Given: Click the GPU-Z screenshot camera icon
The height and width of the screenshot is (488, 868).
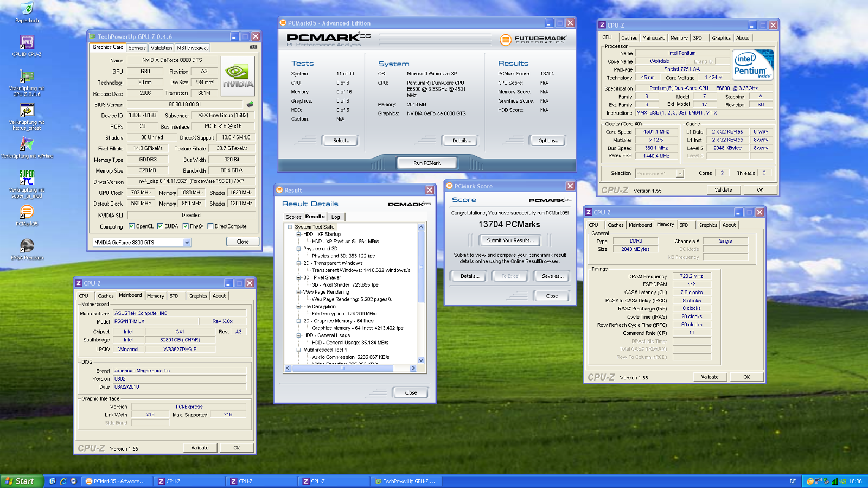Looking at the screenshot, I should click(x=253, y=47).
